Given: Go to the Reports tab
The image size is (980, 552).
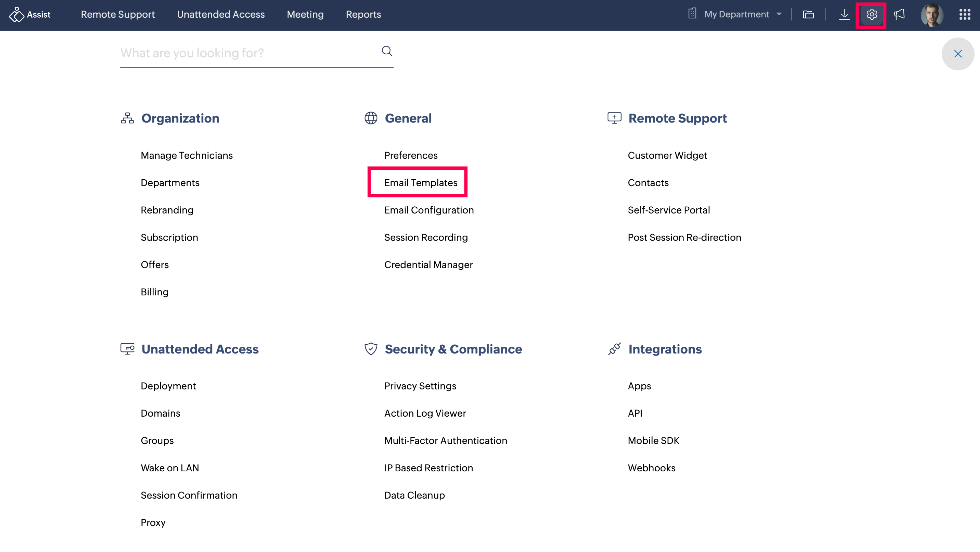Looking at the screenshot, I should 363,15.
